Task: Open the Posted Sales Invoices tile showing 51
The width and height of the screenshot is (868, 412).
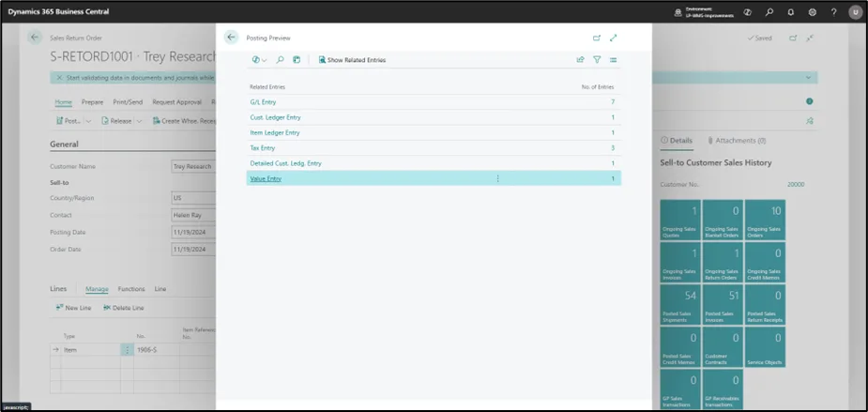Action: [723, 305]
